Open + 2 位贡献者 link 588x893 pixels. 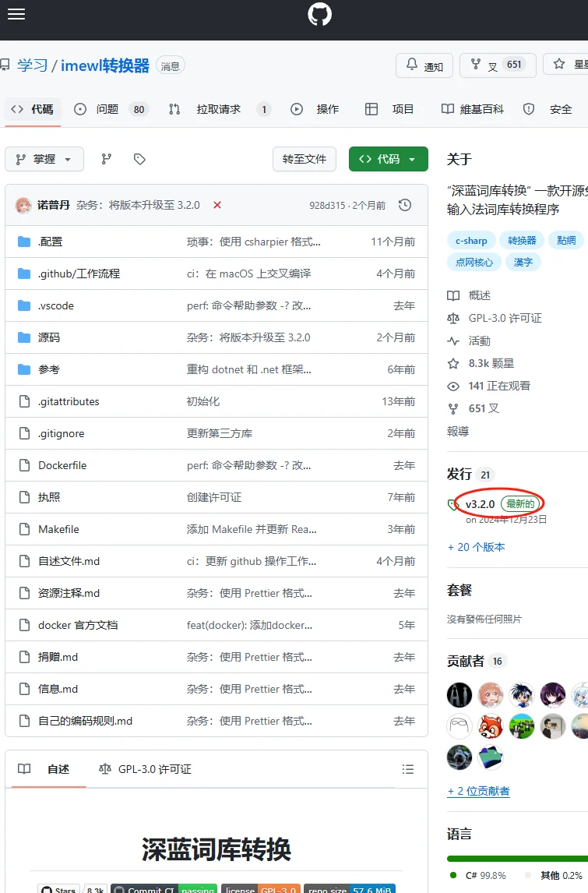point(479,790)
